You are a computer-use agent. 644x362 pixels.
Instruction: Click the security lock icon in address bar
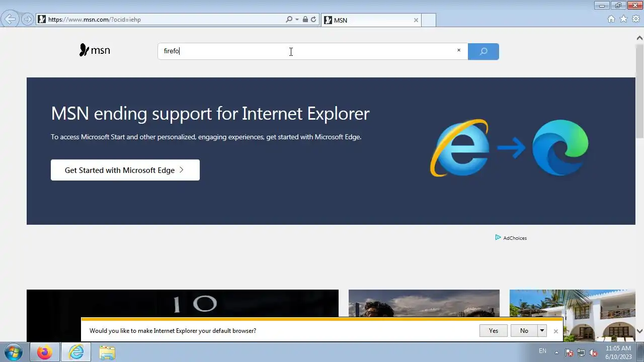pos(305,20)
